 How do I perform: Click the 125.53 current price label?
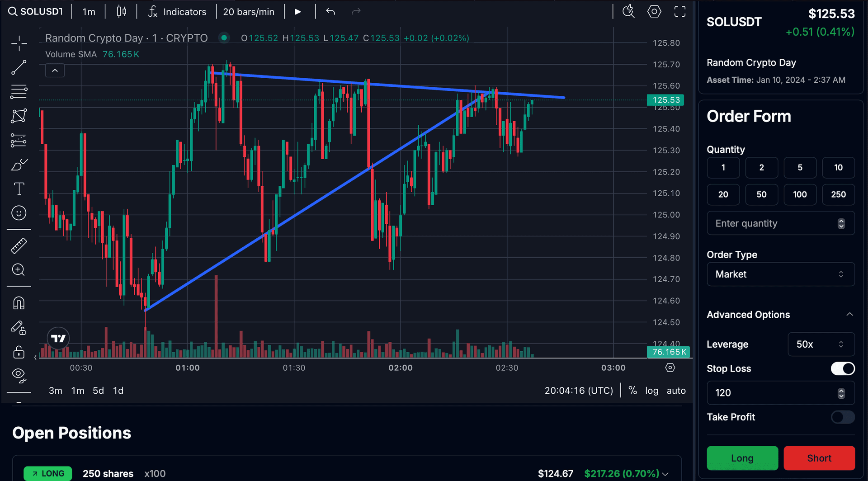coord(666,100)
